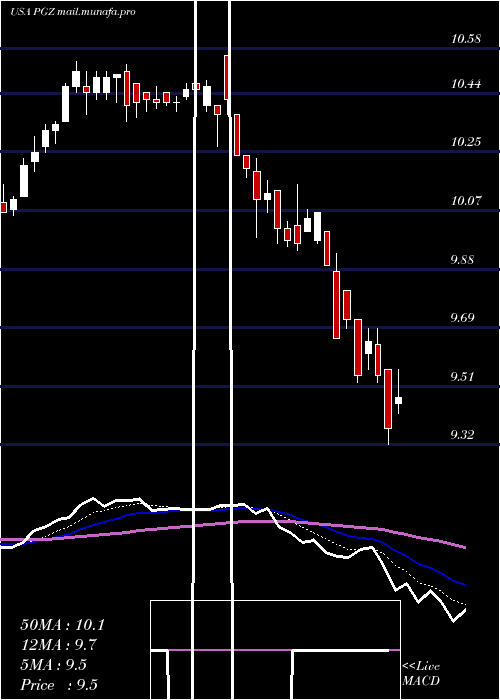Click the 10.58 price axis label
This screenshot has width=500, height=700.
coord(466,39)
